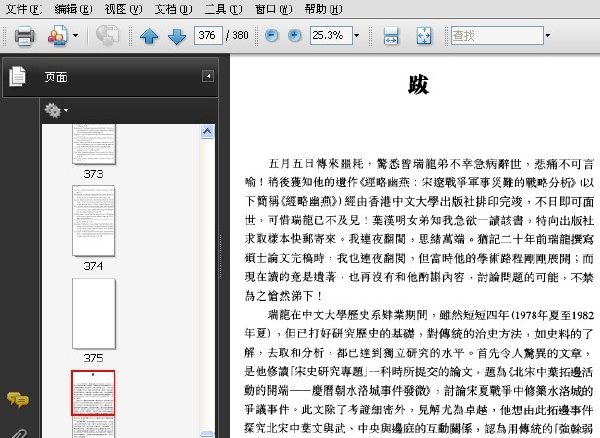Click the 查找 search field
Viewport: 600px width, 438px height.
coord(497,36)
